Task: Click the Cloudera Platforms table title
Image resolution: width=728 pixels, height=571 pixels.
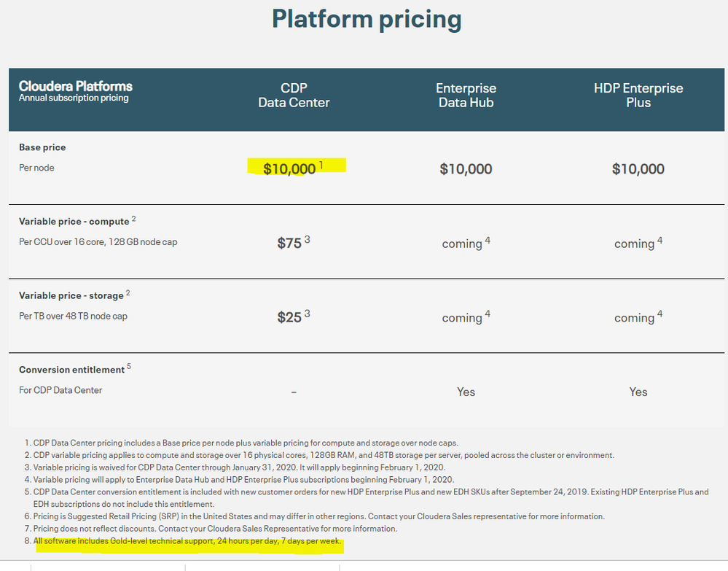Action: pyautogui.click(x=76, y=86)
